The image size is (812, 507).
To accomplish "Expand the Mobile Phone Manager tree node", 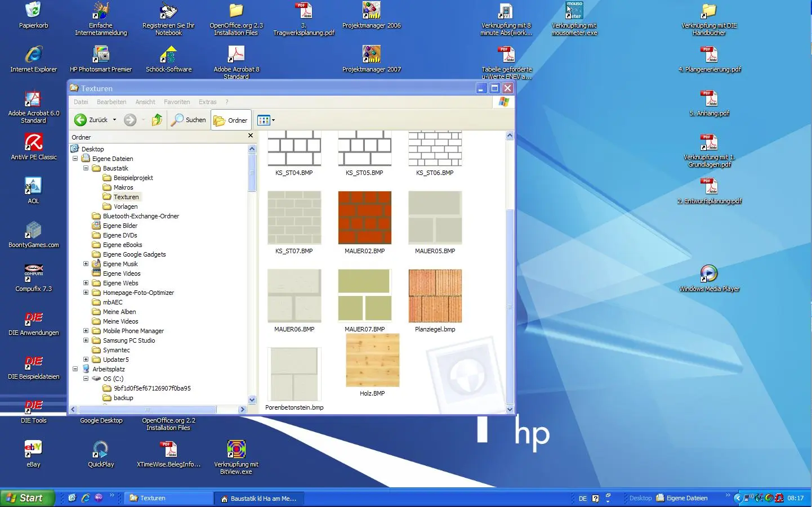I will 86,331.
